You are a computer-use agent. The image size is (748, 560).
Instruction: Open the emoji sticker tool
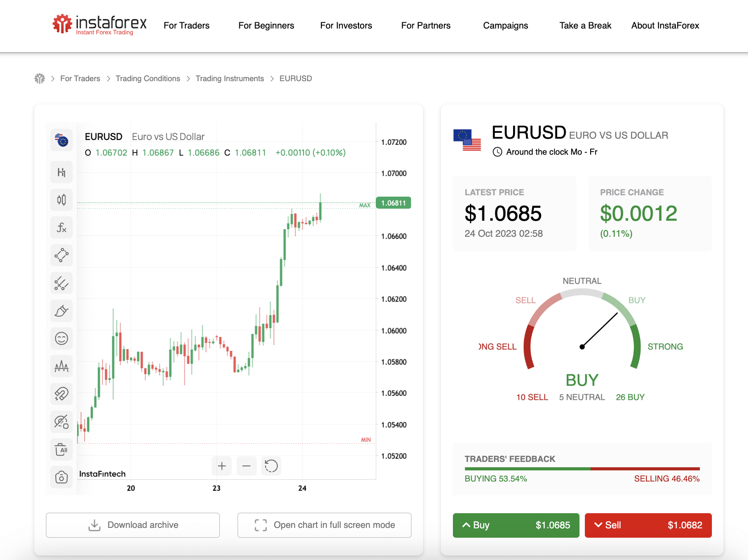(x=62, y=338)
